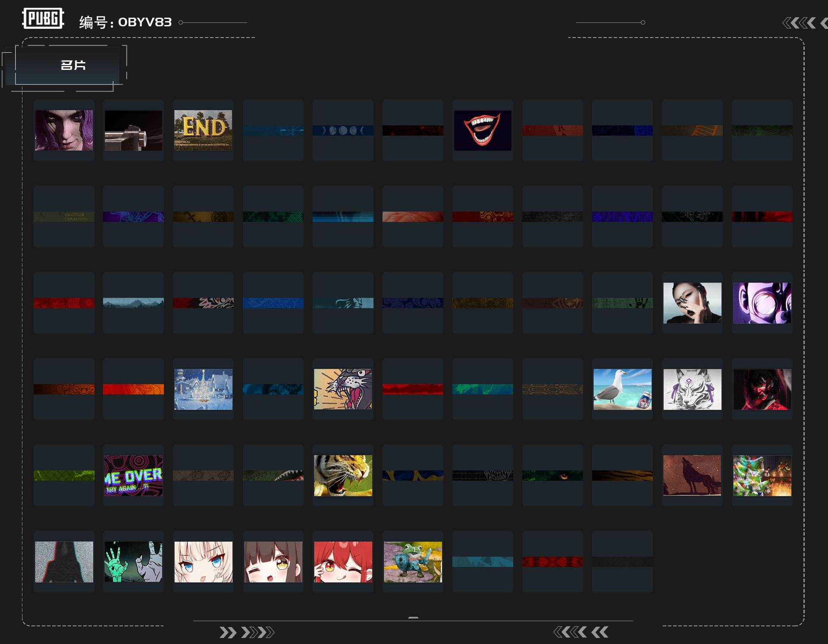Select the red-haired anime girl nameplate
The height and width of the screenshot is (644, 828).
343,562
